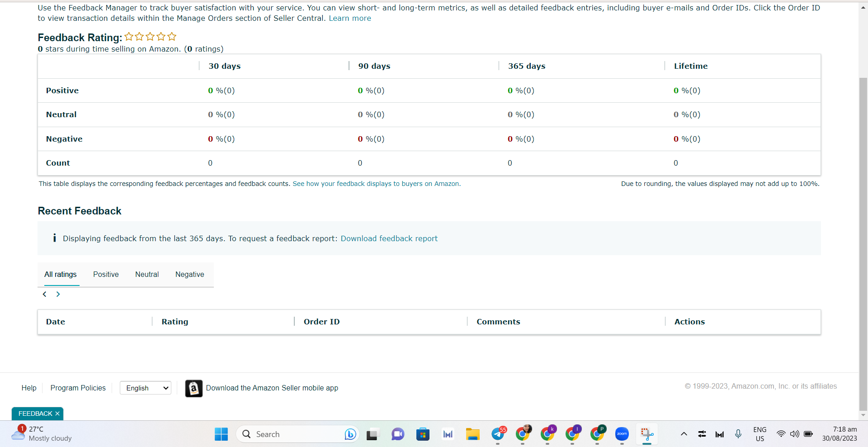The width and height of the screenshot is (868, 447).
Task: Click the Count row label
Action: pyautogui.click(x=58, y=163)
